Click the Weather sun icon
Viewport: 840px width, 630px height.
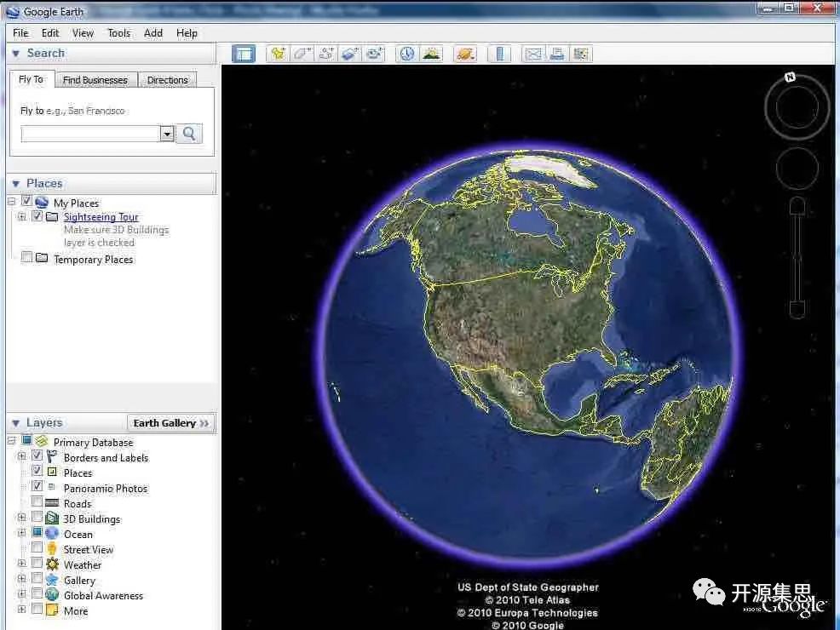[52, 564]
